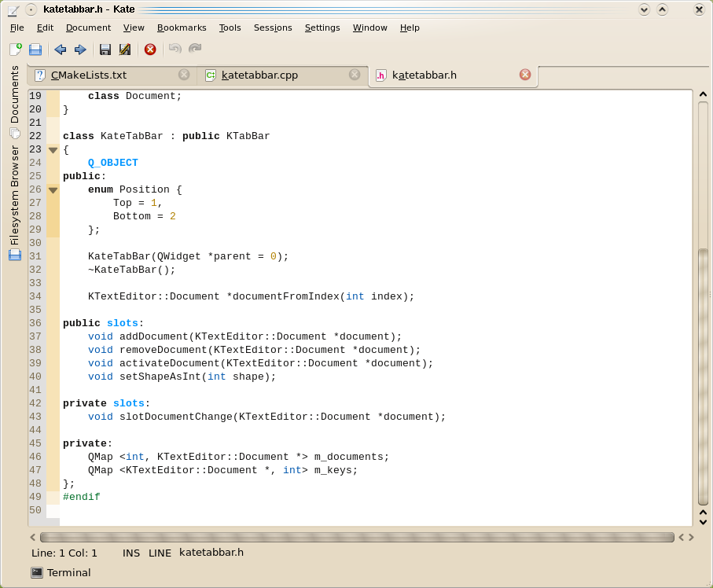Screen dimensions: 713x588
Task: Open the Help menu
Action: tap(410, 28)
